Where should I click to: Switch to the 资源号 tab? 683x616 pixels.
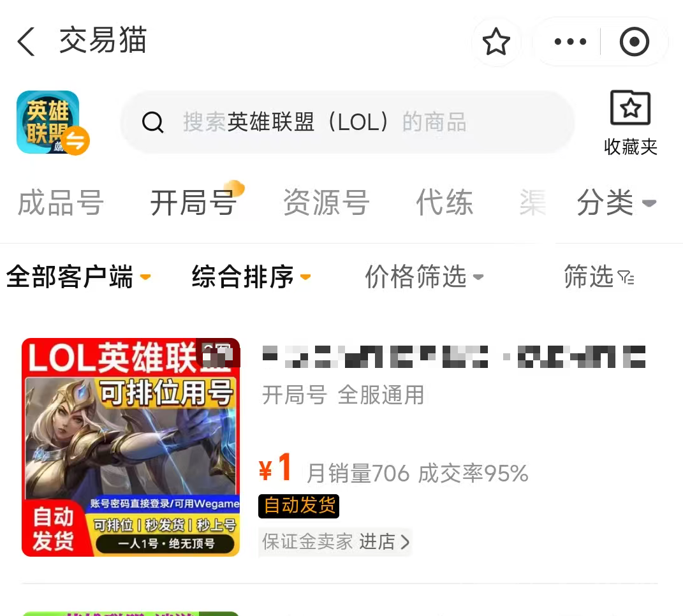(x=327, y=203)
